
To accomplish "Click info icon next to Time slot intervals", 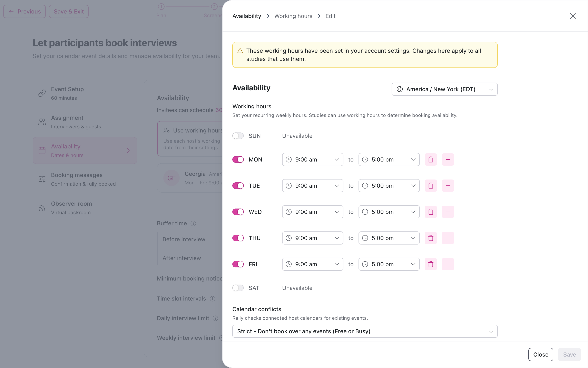I will pos(212,299).
